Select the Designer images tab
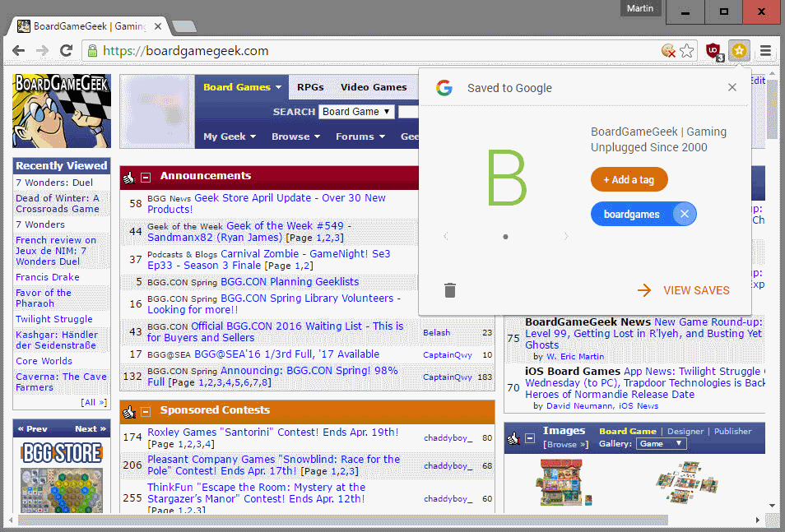The width and height of the screenshot is (785, 532). point(685,431)
